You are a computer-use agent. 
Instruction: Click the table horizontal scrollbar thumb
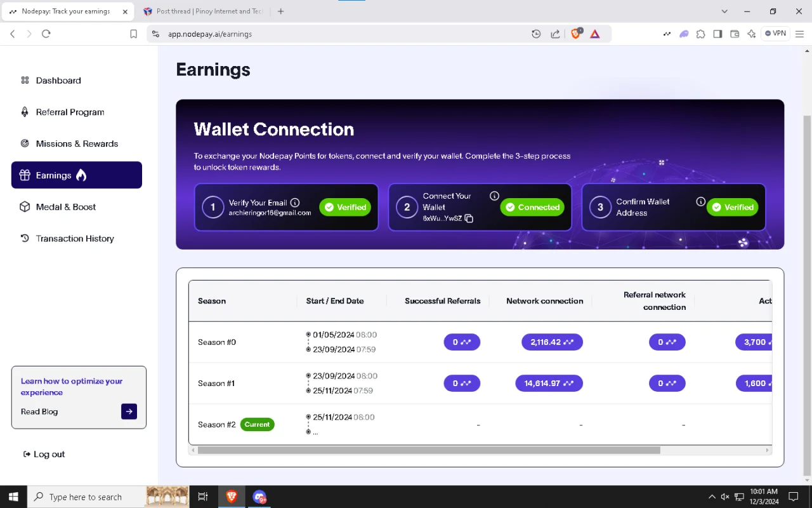(x=429, y=450)
